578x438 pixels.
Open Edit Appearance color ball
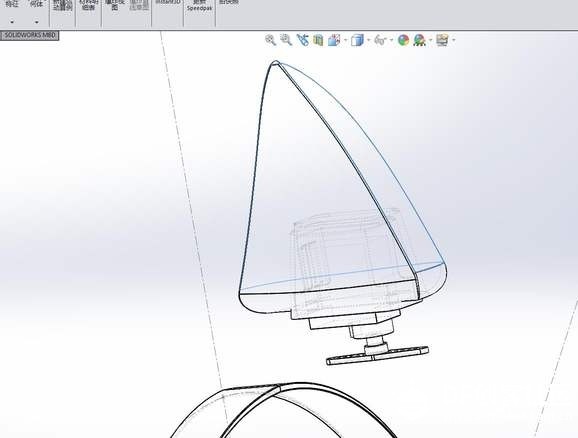coord(403,40)
